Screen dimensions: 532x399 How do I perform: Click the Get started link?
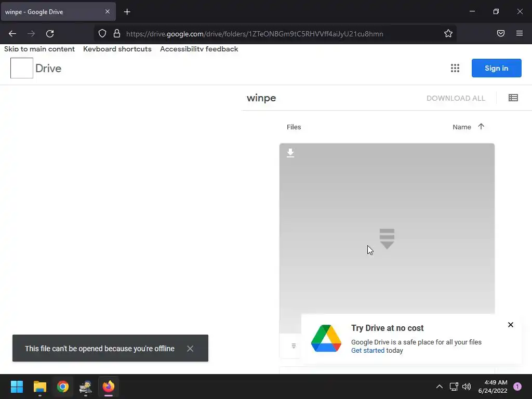point(368,351)
